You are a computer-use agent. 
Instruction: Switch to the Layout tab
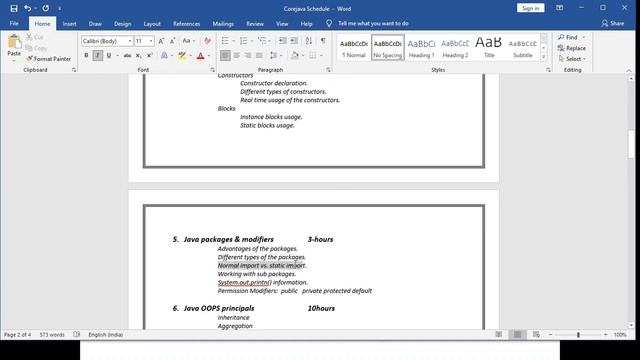pos(152,24)
